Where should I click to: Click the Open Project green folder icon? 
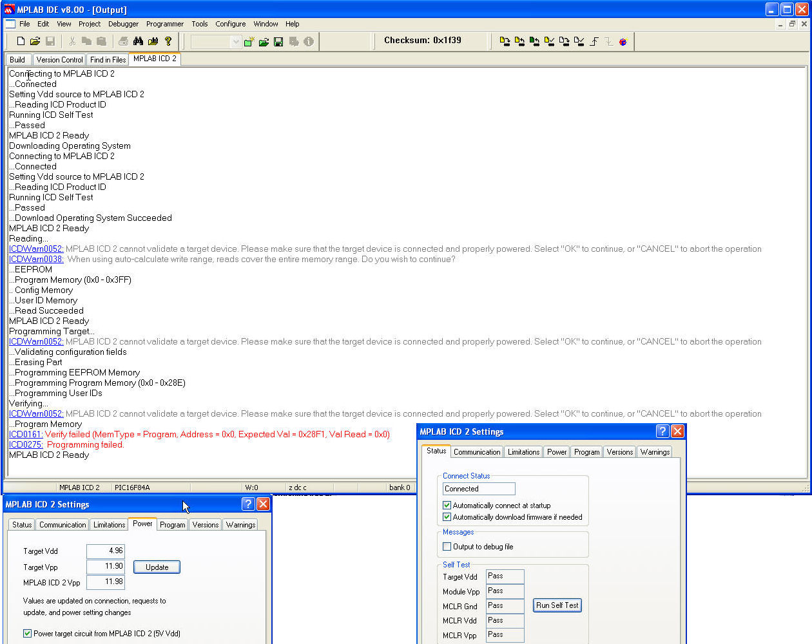click(x=264, y=41)
